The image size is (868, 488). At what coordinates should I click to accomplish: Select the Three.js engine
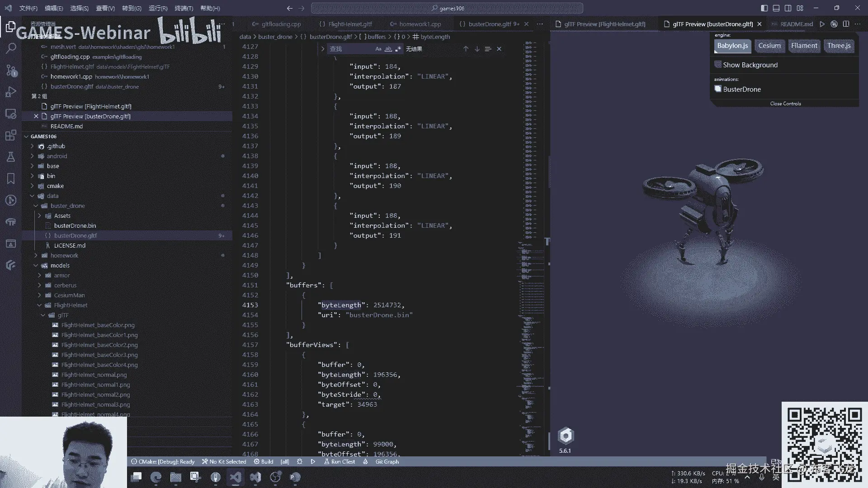click(x=839, y=46)
